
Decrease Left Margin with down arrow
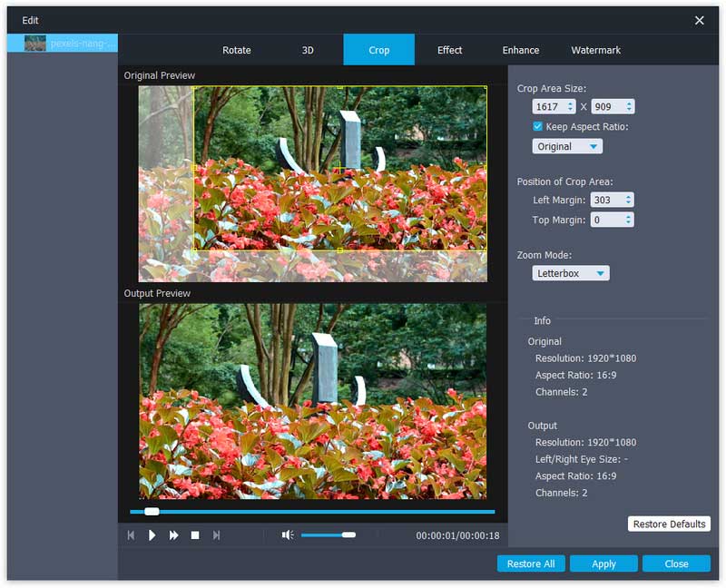[628, 203]
